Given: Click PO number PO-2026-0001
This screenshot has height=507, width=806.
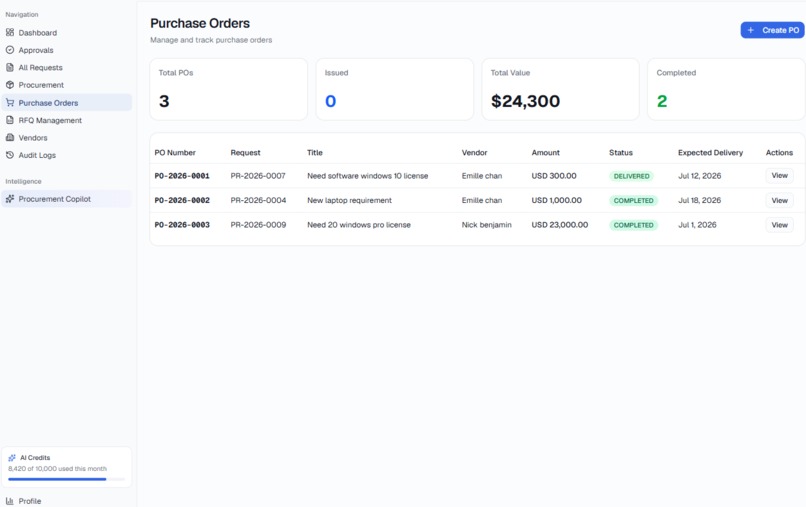Looking at the screenshot, I should [182, 176].
